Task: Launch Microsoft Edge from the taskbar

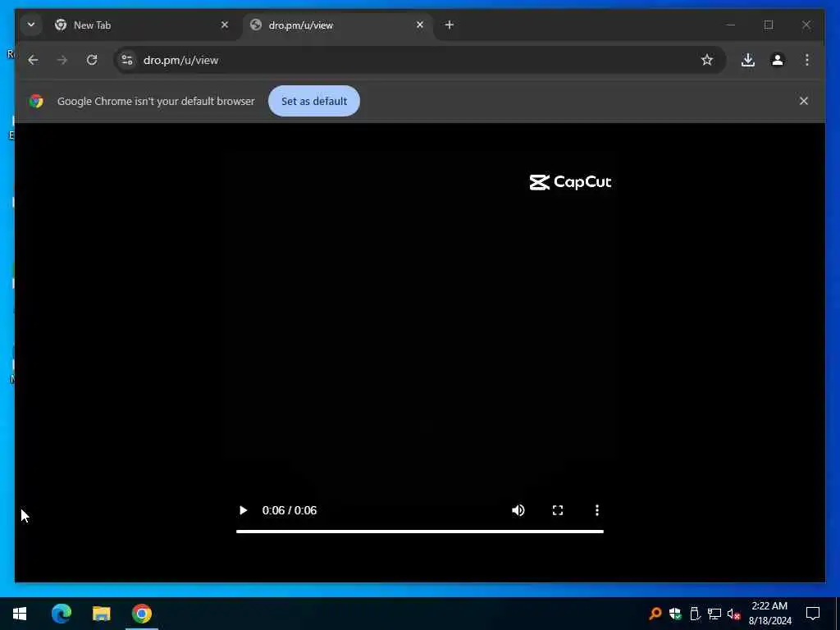Action: coord(61,614)
